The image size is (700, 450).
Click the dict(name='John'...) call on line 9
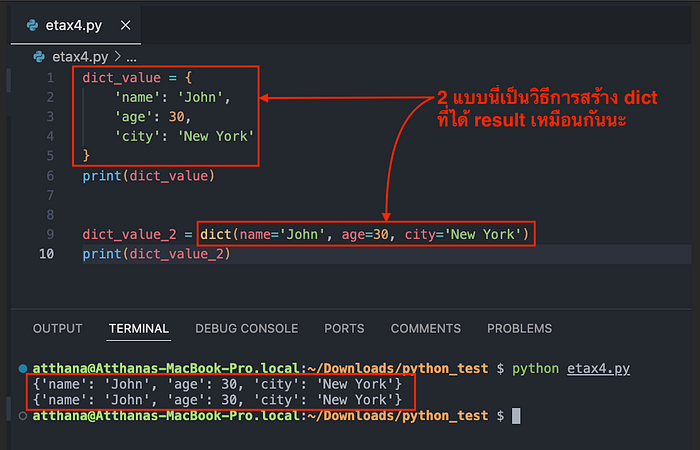click(365, 234)
